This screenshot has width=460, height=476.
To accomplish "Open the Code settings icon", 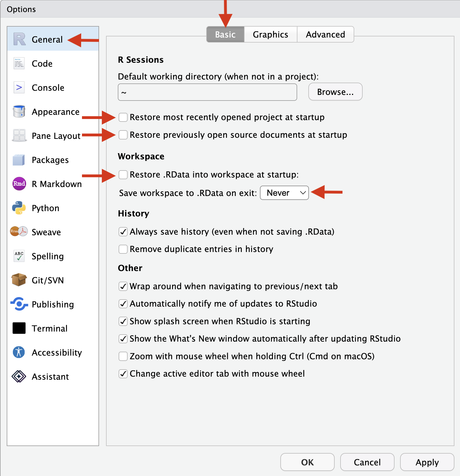I will coord(19,64).
